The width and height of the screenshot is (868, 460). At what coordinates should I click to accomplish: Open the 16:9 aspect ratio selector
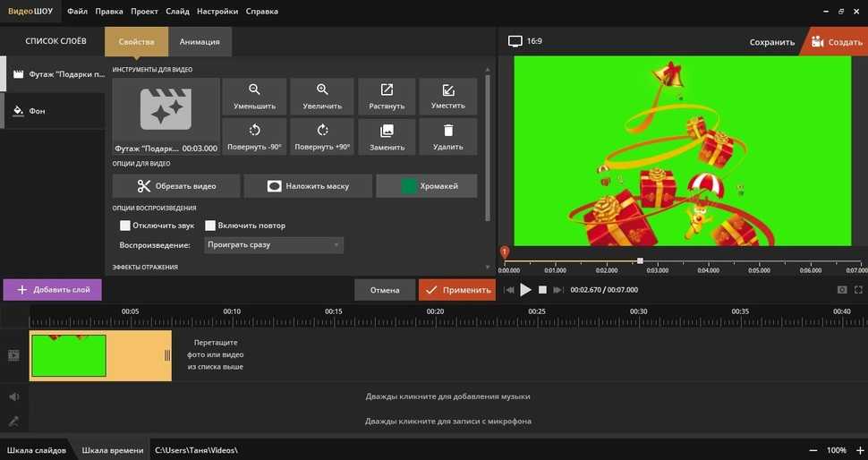525,41
